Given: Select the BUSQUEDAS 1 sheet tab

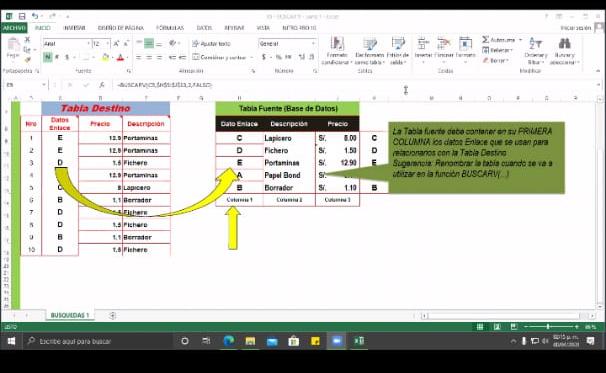Looking at the screenshot, I should [x=70, y=315].
